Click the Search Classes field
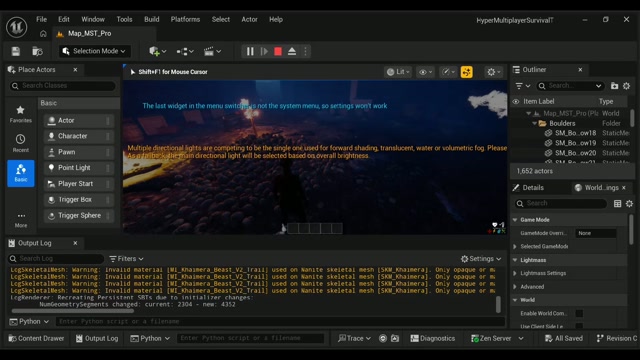640x360 pixels. (62, 86)
